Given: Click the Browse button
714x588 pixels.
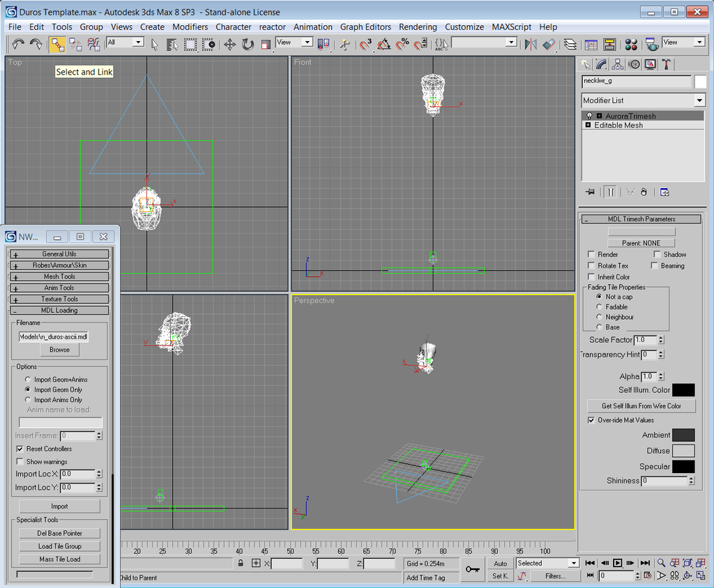Looking at the screenshot, I should tap(59, 350).
